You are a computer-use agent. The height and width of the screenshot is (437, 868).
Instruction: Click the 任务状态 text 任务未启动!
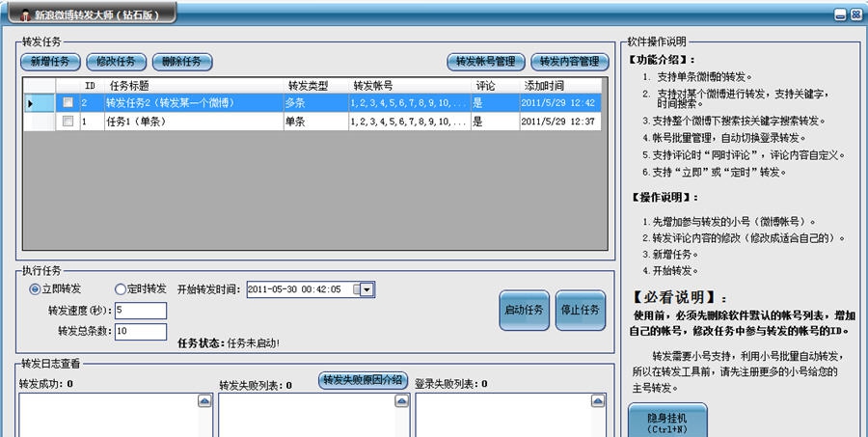pyautogui.click(x=254, y=343)
